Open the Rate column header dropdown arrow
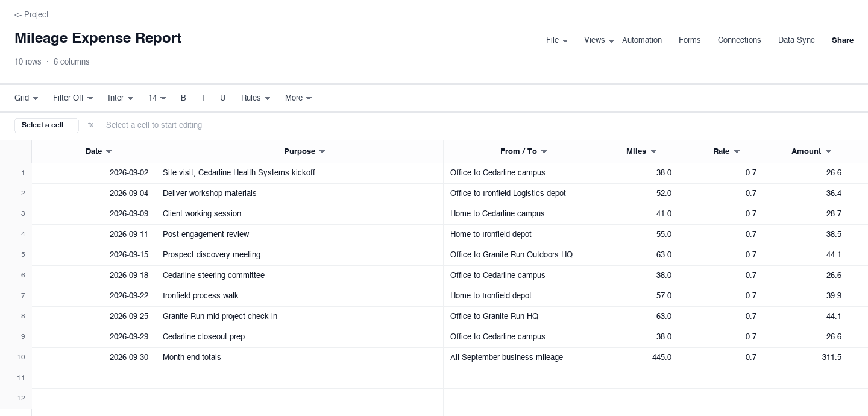Image resolution: width=868 pixels, height=416 pixels. (737, 152)
